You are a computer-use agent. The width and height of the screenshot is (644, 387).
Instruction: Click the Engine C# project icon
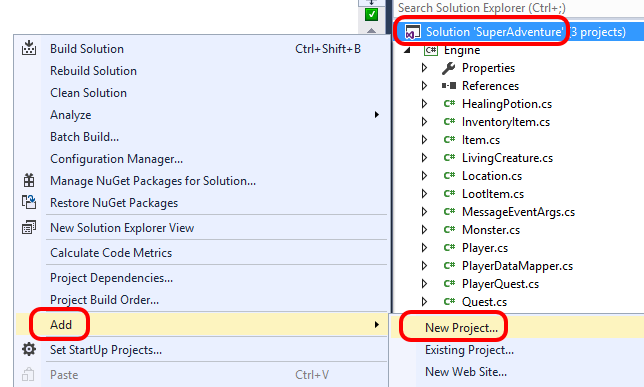(x=431, y=50)
